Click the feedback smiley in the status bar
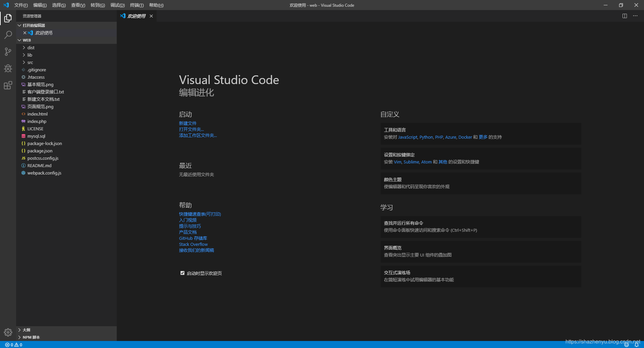The image size is (644, 348). pyautogui.click(x=627, y=345)
